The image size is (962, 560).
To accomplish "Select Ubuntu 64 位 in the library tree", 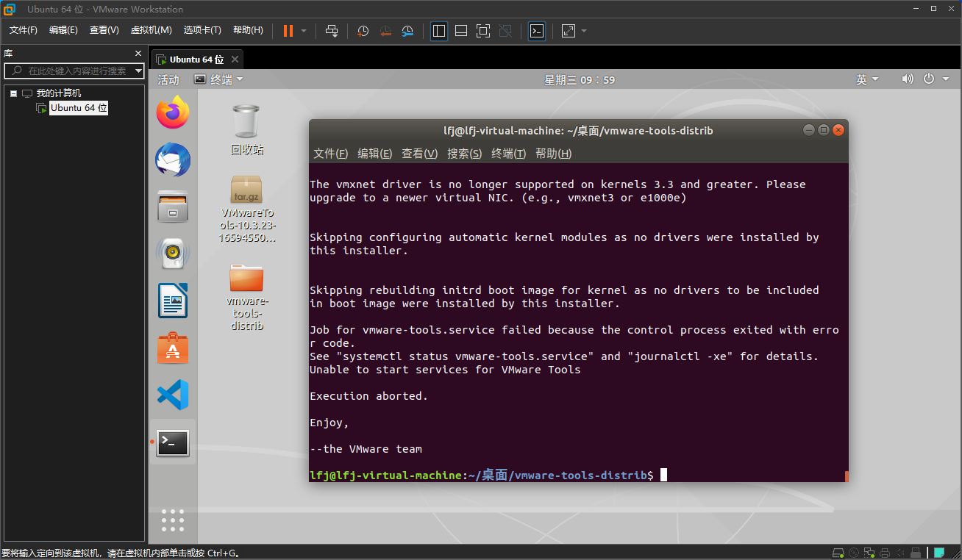I will pyautogui.click(x=79, y=108).
